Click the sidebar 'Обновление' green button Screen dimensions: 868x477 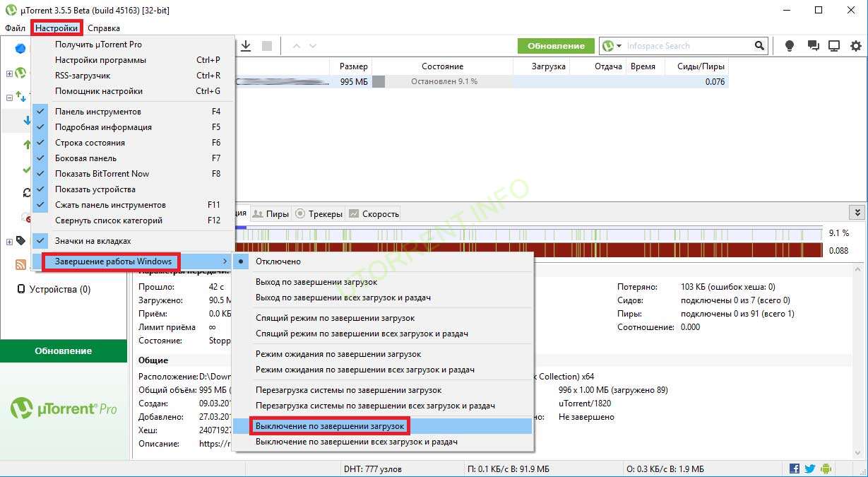(x=64, y=351)
